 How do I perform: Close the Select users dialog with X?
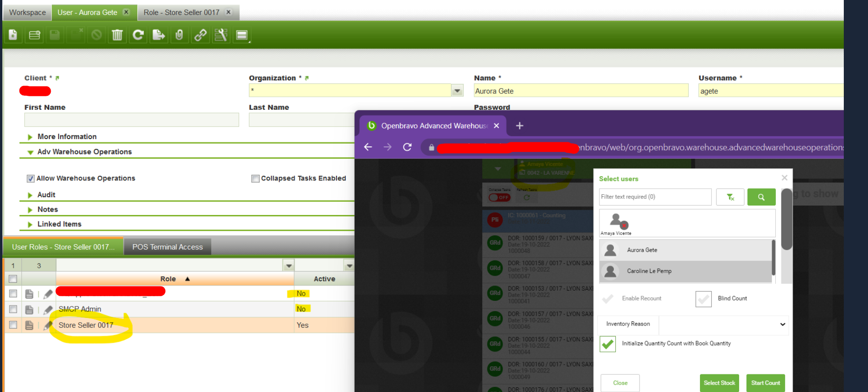784,178
